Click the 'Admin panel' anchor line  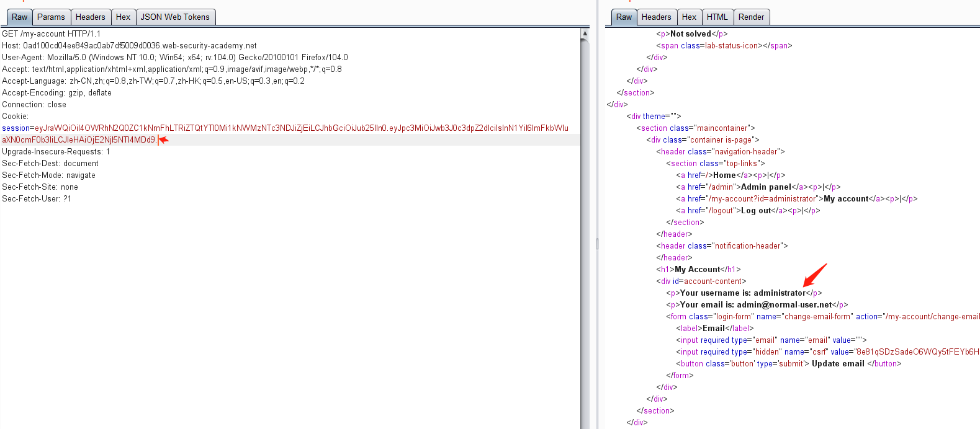coord(758,187)
